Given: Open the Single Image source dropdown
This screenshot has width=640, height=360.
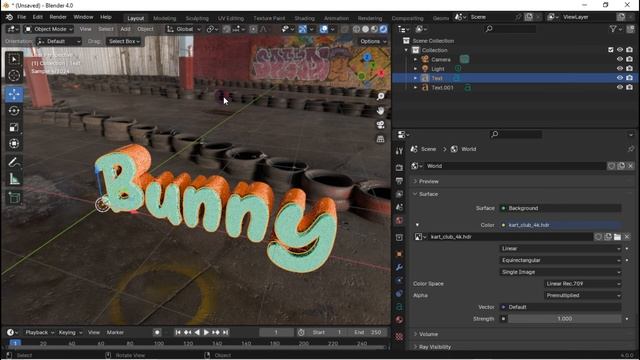Looking at the screenshot, I should pos(560,272).
